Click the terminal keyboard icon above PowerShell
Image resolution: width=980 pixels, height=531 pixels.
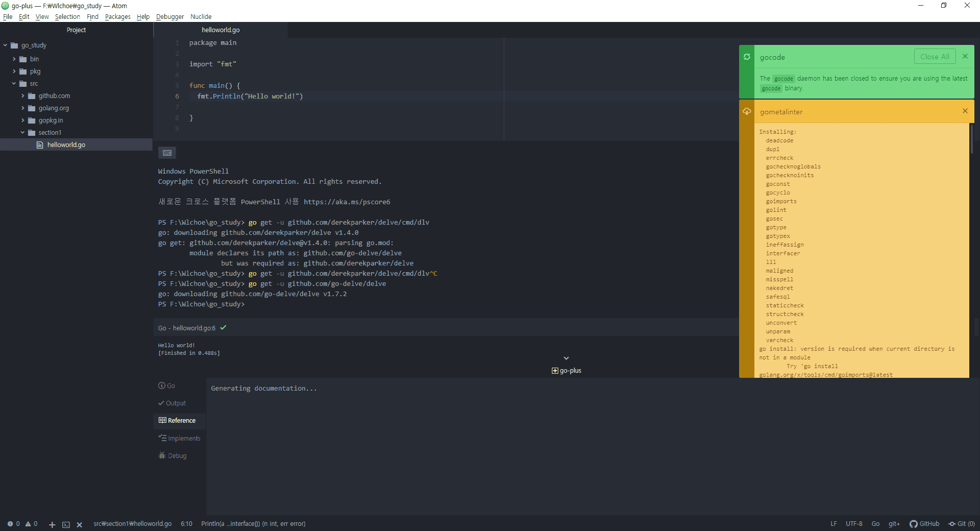point(167,153)
